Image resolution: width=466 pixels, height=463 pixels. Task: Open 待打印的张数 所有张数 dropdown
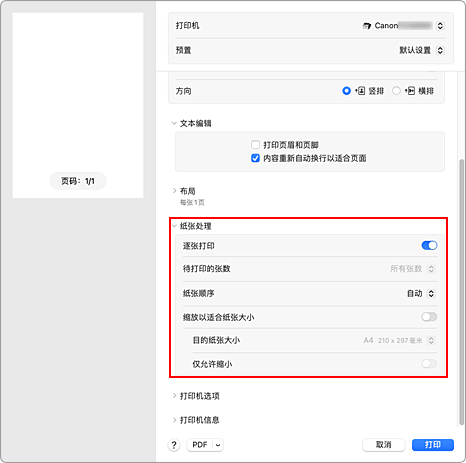[x=431, y=269]
